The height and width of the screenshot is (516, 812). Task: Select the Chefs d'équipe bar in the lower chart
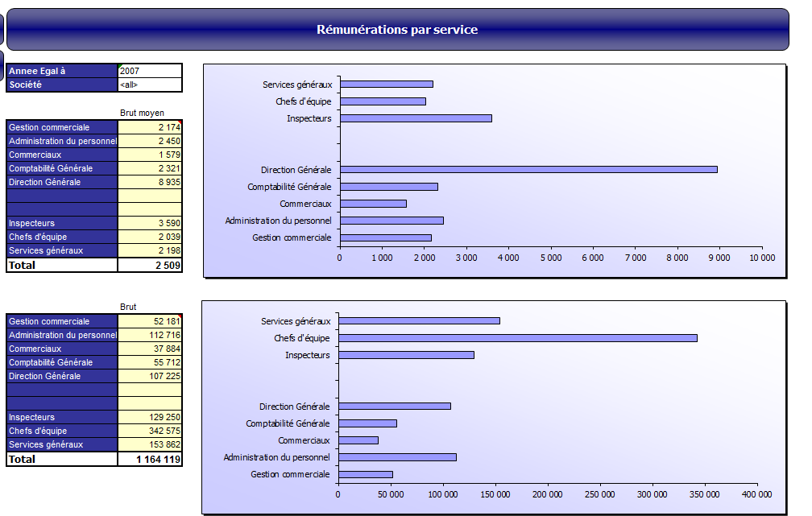[517, 338]
